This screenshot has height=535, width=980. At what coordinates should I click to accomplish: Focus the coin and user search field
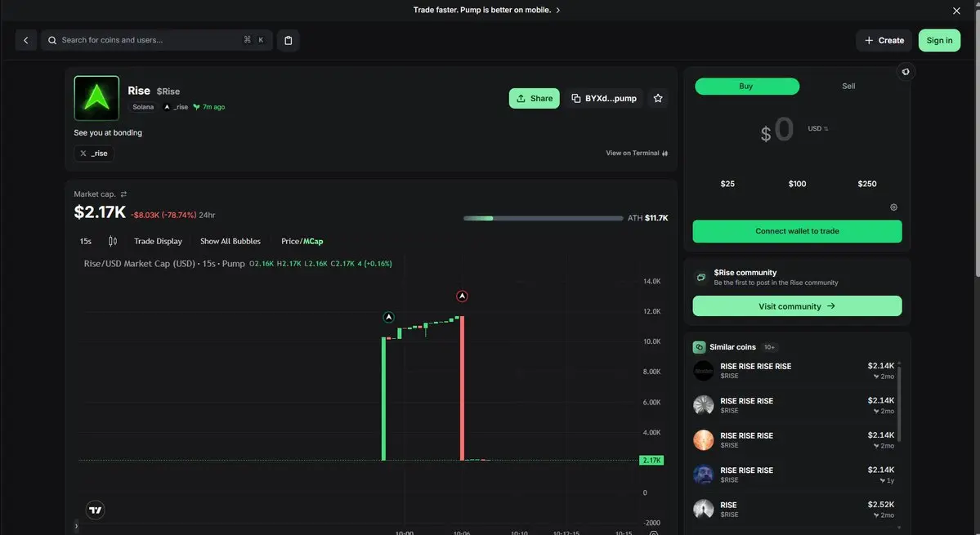157,40
